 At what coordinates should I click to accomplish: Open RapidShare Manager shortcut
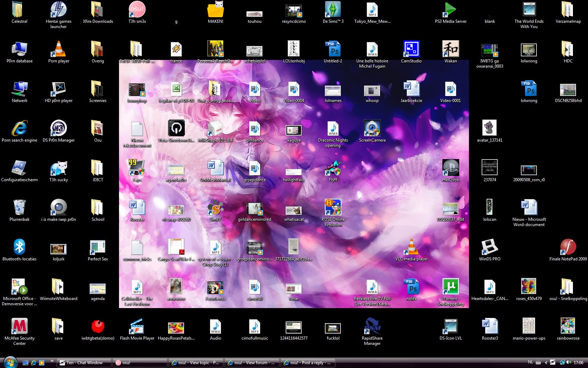372,332
